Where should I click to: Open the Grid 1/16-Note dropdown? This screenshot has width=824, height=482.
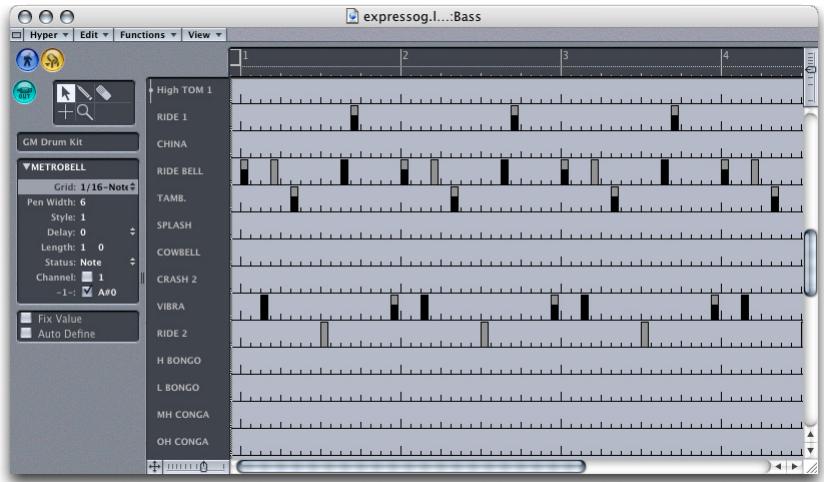[x=108, y=187]
